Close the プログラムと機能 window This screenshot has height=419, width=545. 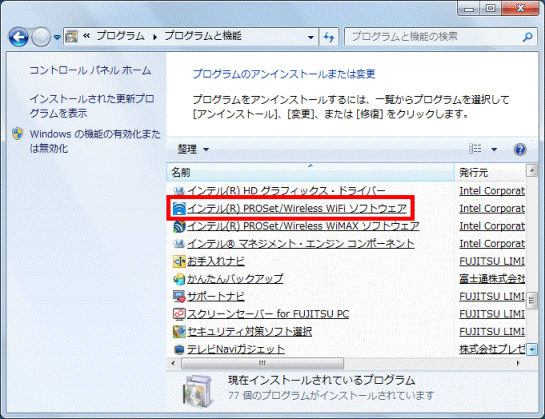pos(520,8)
